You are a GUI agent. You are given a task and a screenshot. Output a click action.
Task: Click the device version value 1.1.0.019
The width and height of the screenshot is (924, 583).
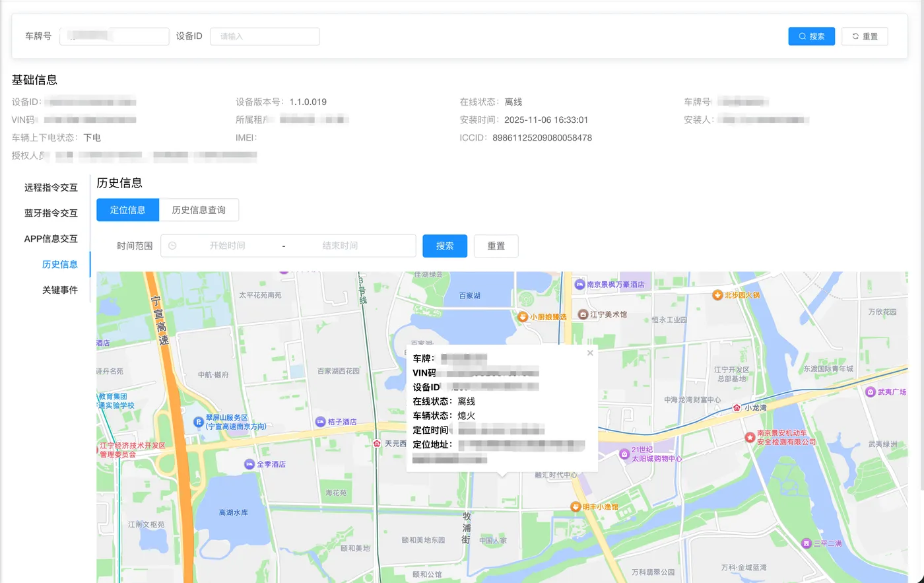click(x=308, y=102)
